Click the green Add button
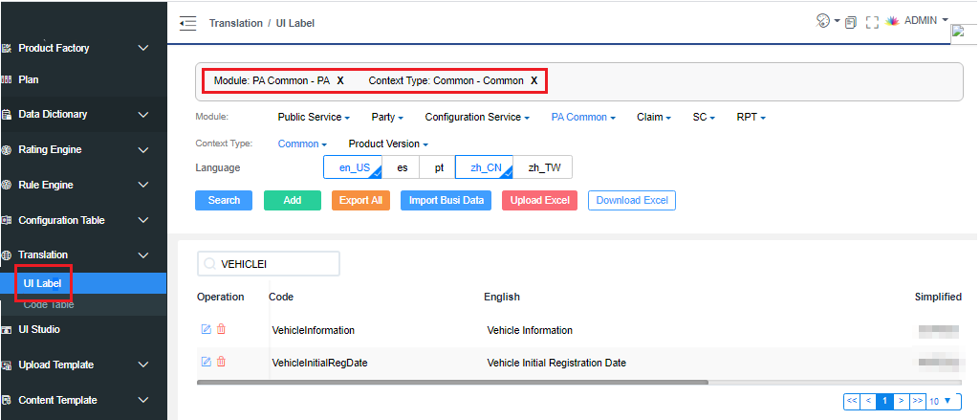Screen dimensions: 980x420 292,201
